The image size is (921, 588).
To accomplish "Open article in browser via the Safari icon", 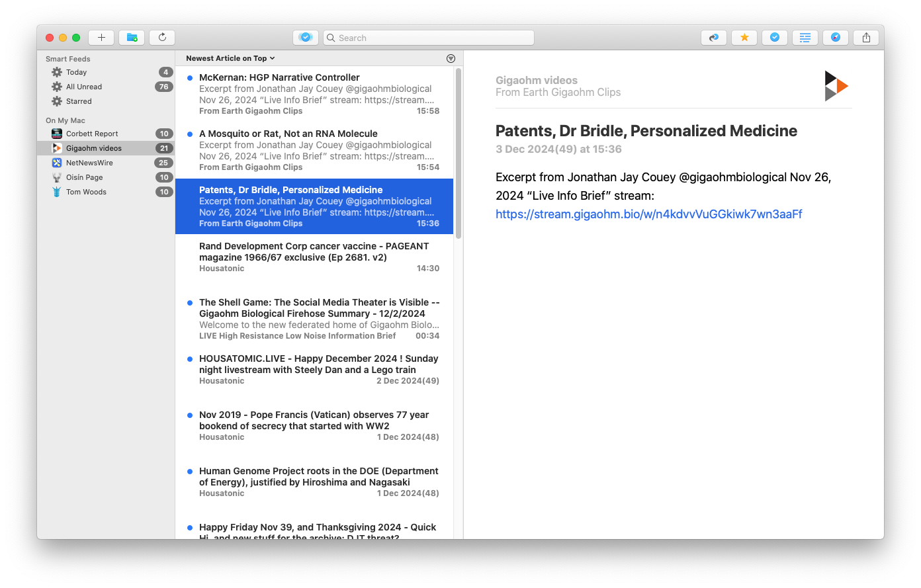I will click(836, 38).
